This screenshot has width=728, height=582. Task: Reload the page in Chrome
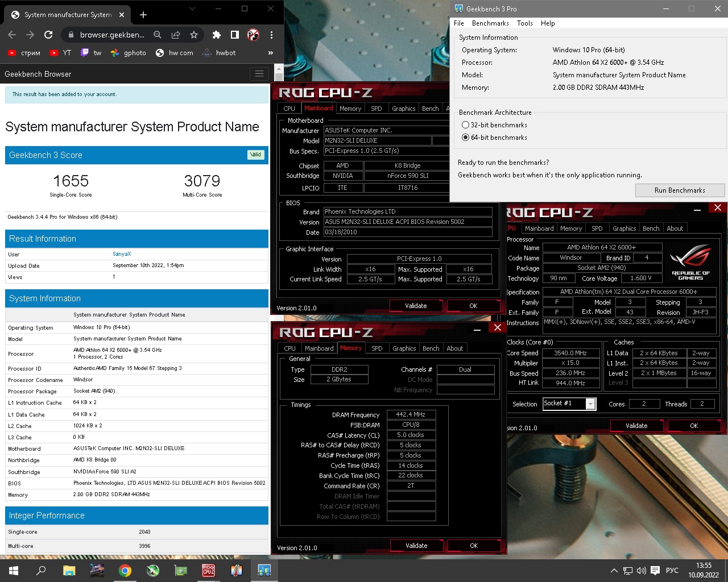click(48, 35)
